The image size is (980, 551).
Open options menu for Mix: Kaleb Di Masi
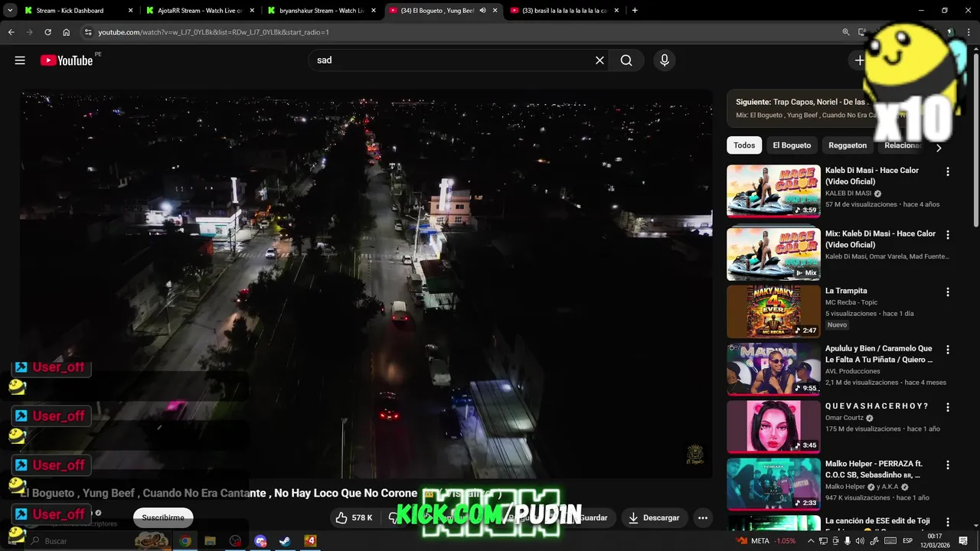[x=948, y=235]
